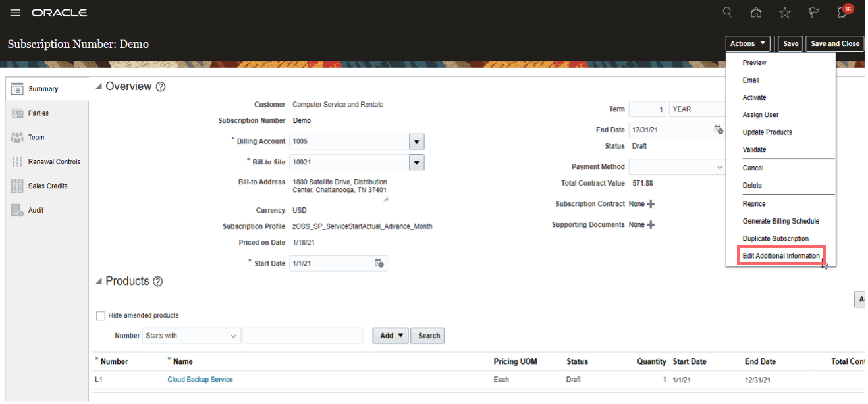This screenshot has width=868, height=404.
Task: Click the Parties tab icon
Action: [x=17, y=113]
